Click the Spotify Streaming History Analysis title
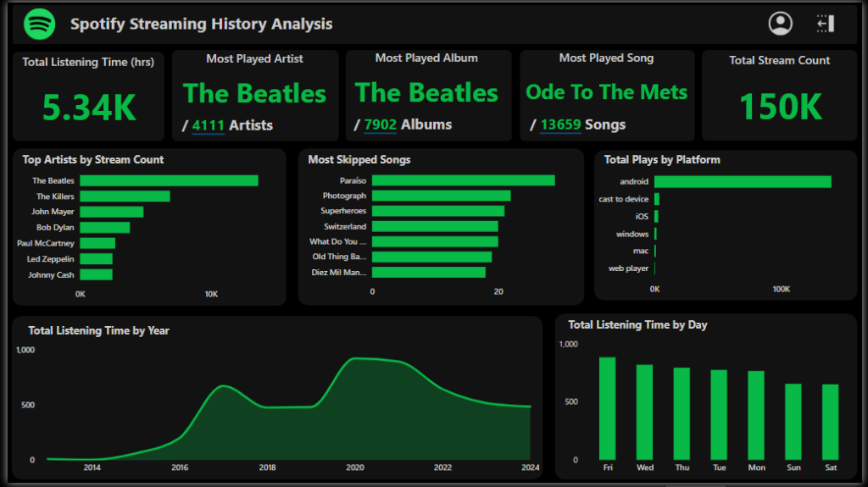868x487 pixels. tap(202, 24)
